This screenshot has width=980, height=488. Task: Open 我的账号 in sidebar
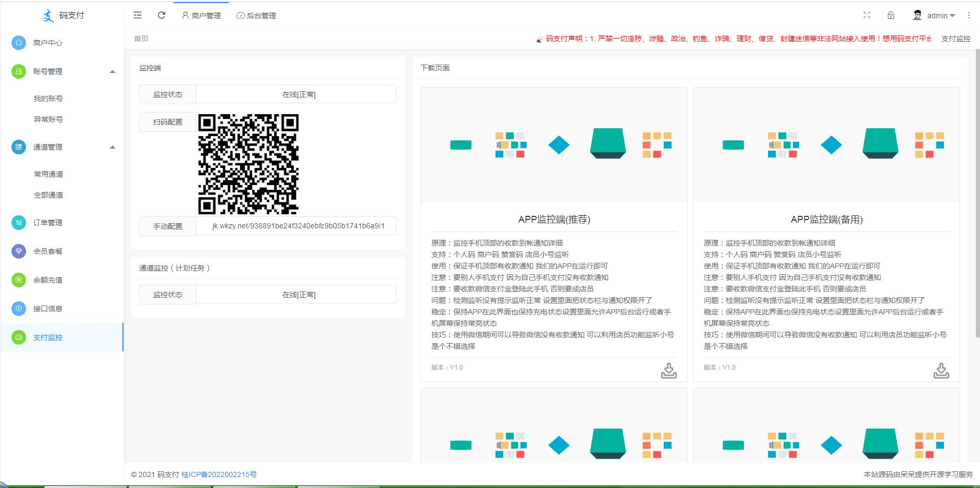(48, 99)
